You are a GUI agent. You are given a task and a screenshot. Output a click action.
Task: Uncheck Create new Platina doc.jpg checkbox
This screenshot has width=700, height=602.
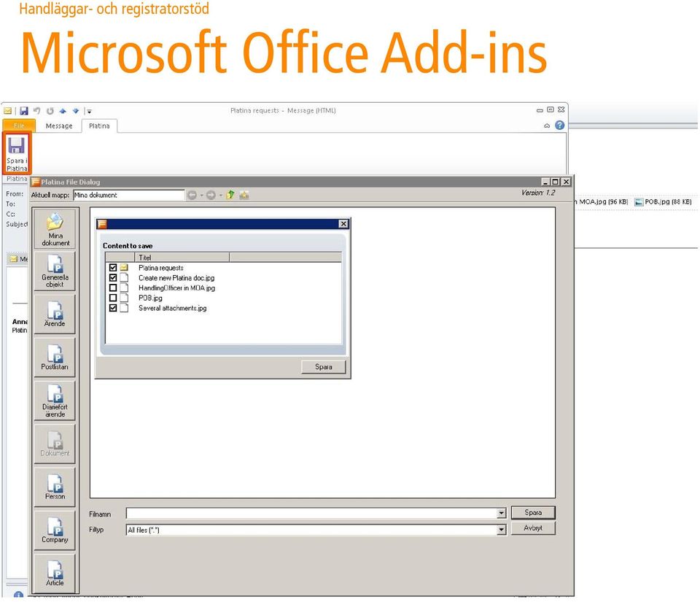click(x=113, y=278)
